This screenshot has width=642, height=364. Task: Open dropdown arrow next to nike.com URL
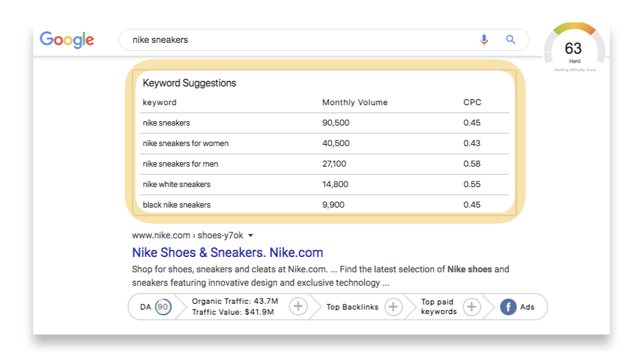click(251, 235)
